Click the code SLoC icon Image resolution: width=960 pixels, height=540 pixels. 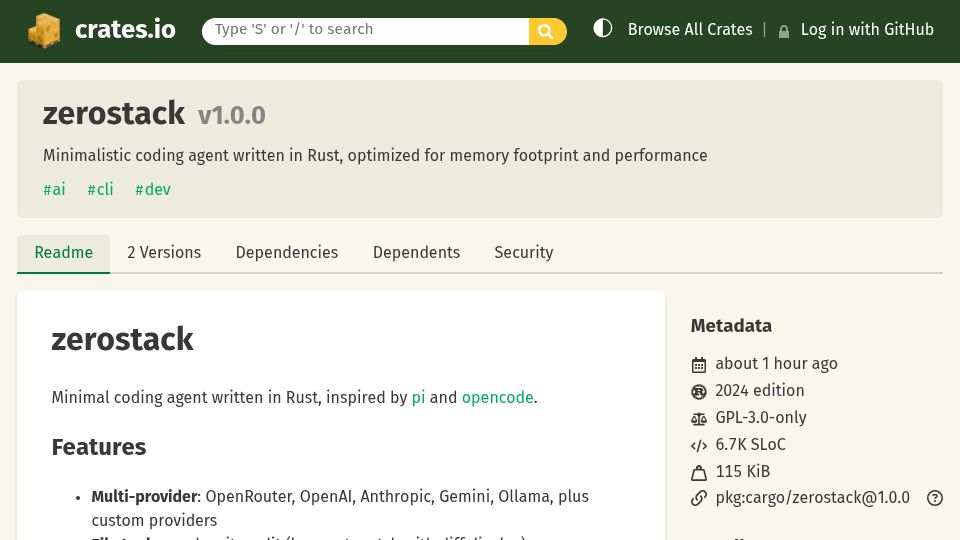(699, 446)
